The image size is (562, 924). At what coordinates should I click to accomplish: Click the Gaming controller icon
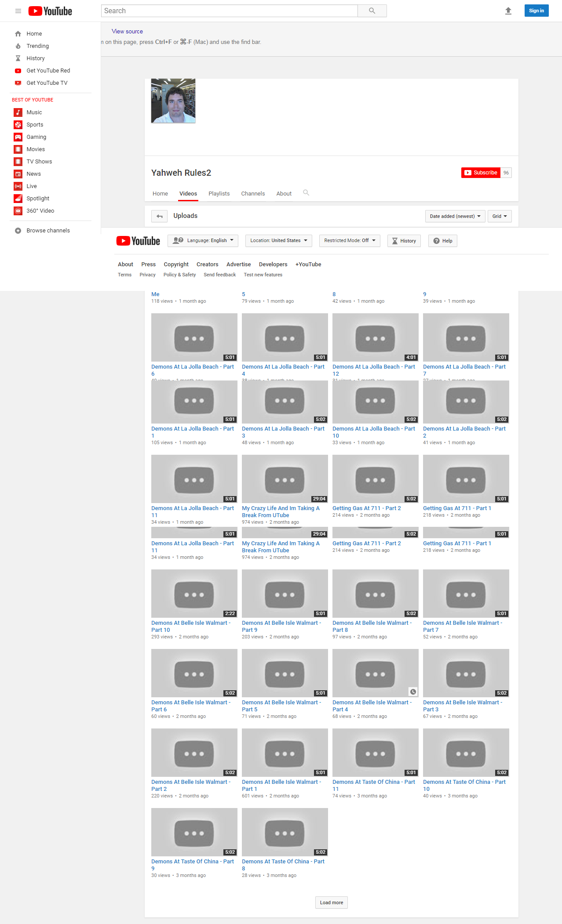click(x=18, y=137)
